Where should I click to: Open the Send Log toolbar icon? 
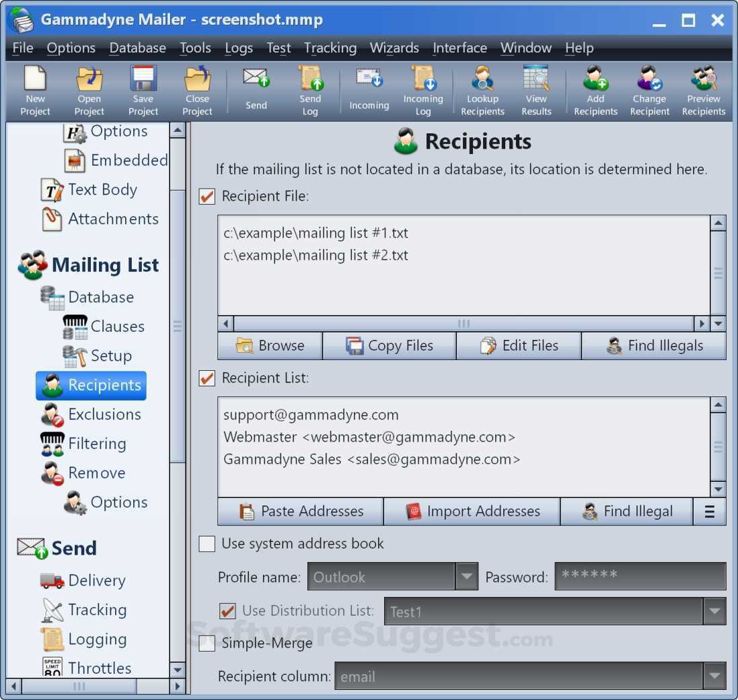(x=310, y=92)
